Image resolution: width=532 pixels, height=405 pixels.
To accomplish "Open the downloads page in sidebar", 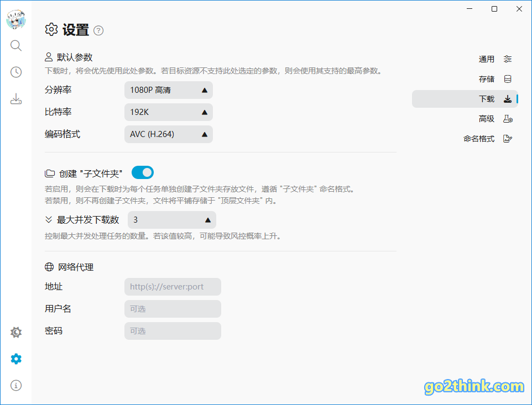I will 16,98.
